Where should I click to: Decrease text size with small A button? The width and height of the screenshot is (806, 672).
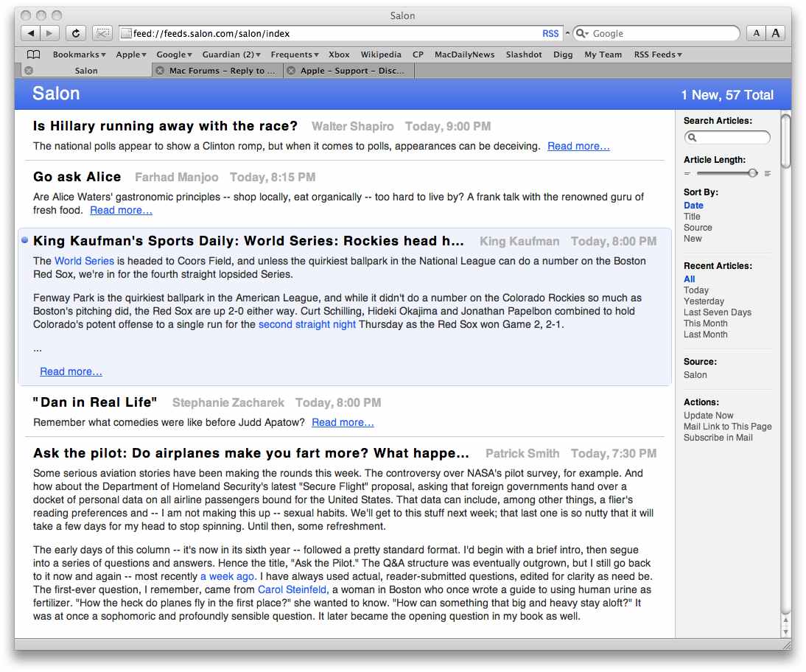756,33
